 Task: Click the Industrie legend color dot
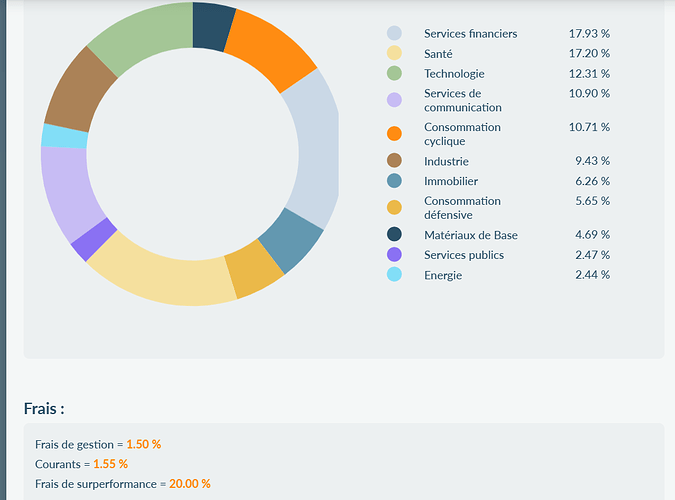tap(394, 161)
